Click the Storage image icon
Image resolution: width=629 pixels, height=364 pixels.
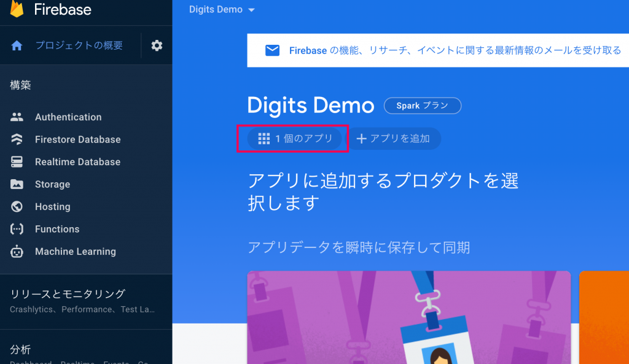point(17,184)
